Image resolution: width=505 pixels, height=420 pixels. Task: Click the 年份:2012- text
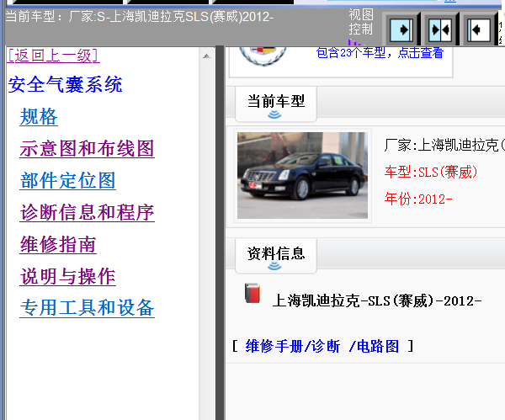tap(418, 199)
